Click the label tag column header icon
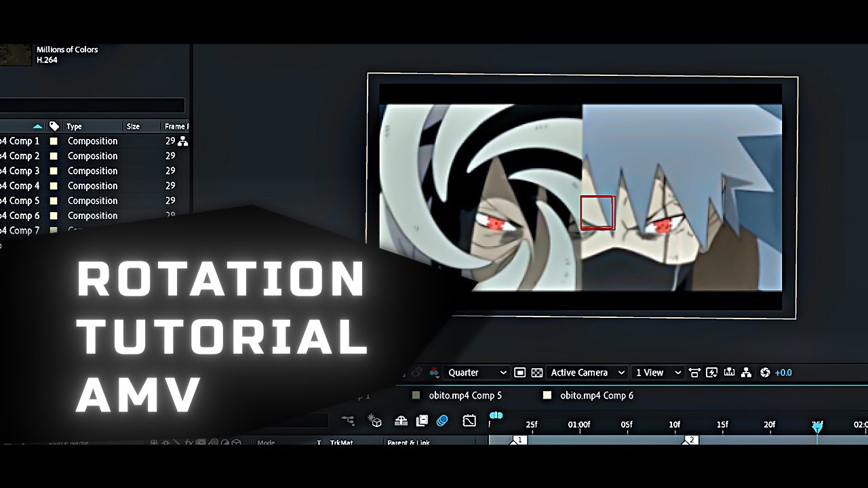 pyautogui.click(x=54, y=127)
